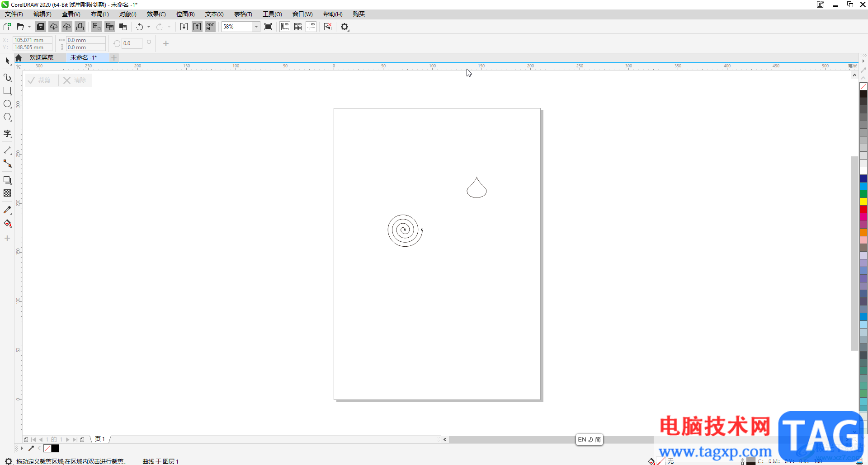Screen dimensions: 868x465
Task: Open the Options gear in the toolbar
Action: (345, 27)
